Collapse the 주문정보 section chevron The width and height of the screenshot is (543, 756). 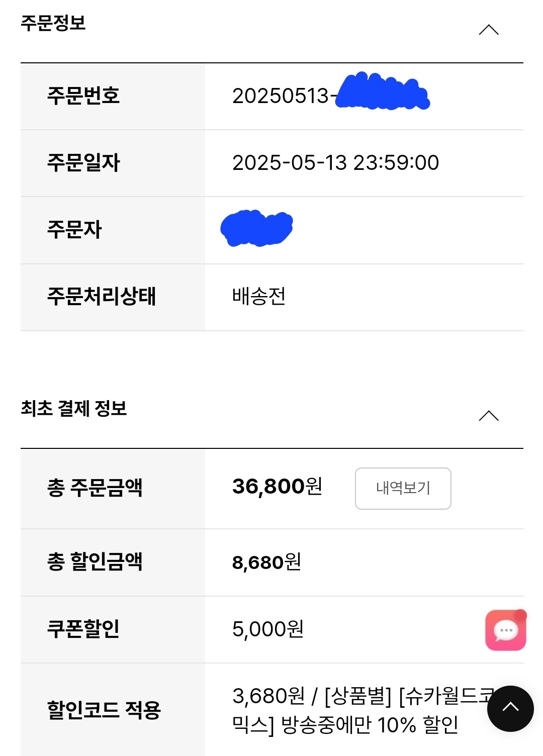[489, 30]
